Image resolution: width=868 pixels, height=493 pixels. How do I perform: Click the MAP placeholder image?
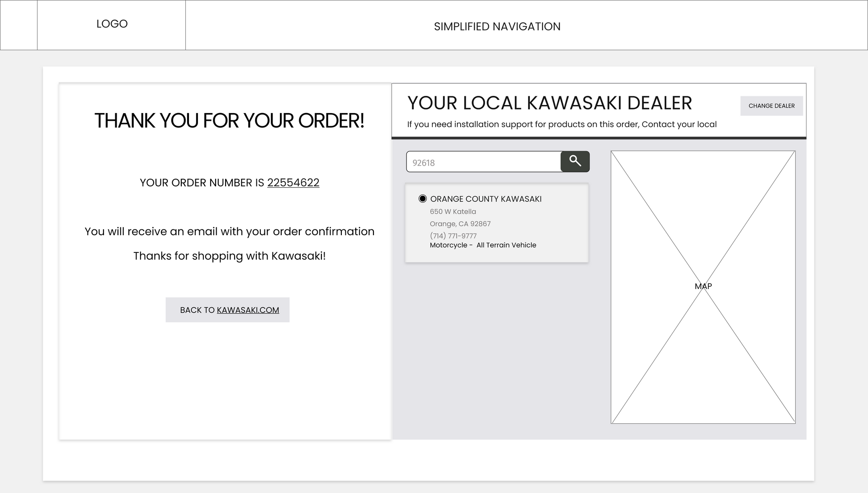(x=703, y=287)
